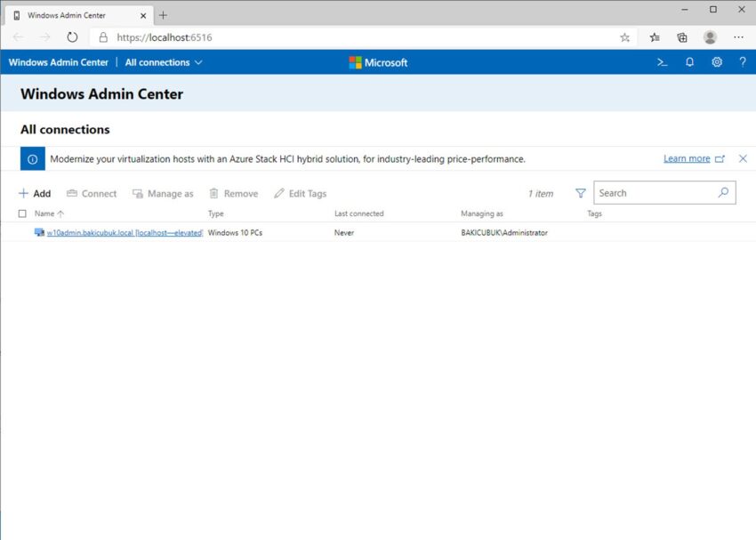
Task: Open a new browser tab
Action: tap(163, 15)
